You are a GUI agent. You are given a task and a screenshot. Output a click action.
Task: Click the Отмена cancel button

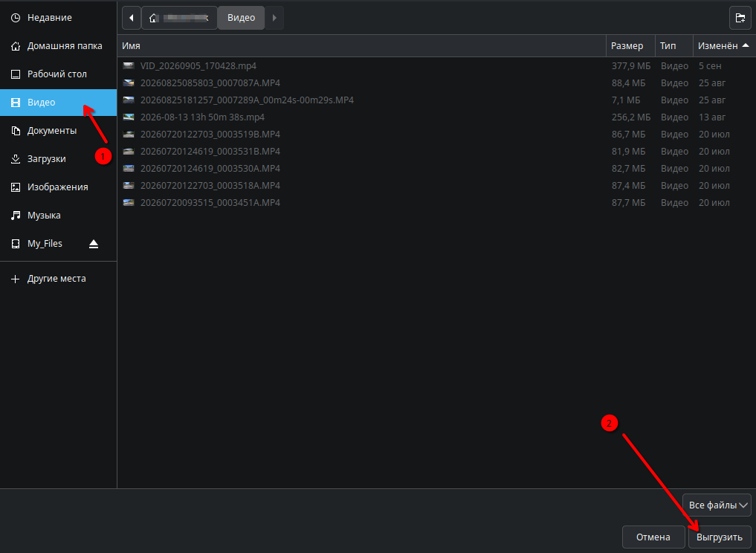pos(653,537)
